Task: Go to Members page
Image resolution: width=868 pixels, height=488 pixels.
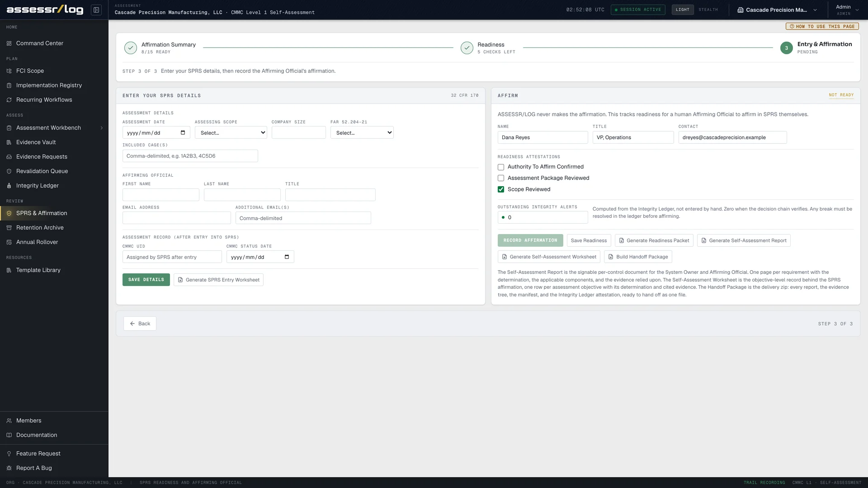Action: tap(29, 421)
